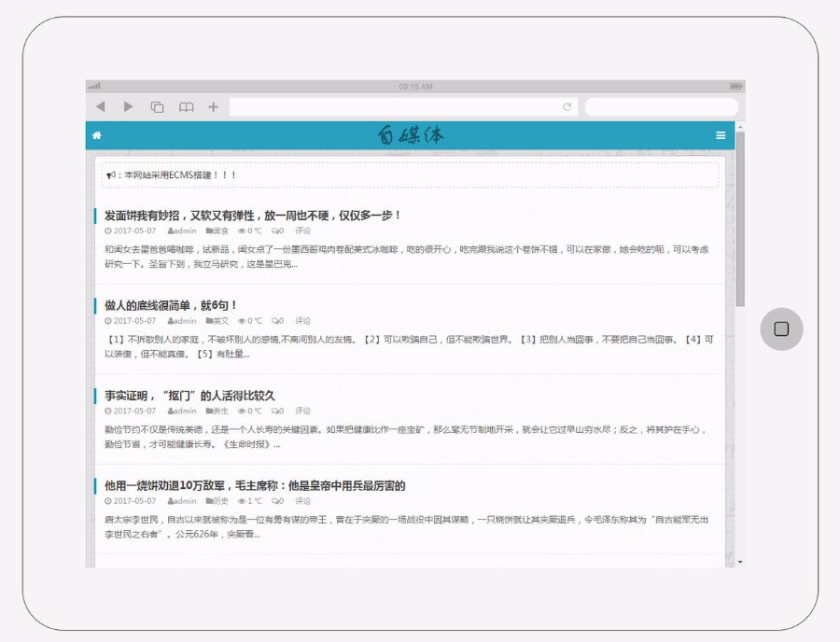Click the new tab plus icon

click(213, 106)
